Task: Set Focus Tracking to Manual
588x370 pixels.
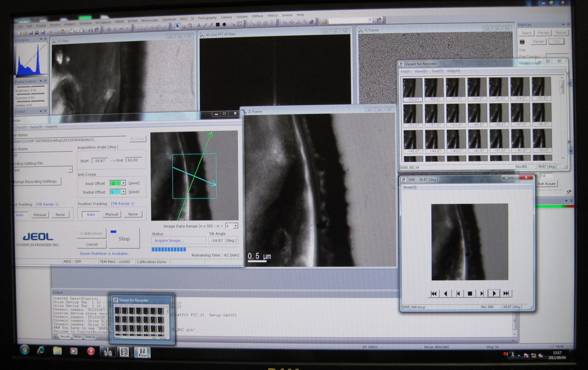Action: pyautogui.click(x=40, y=215)
